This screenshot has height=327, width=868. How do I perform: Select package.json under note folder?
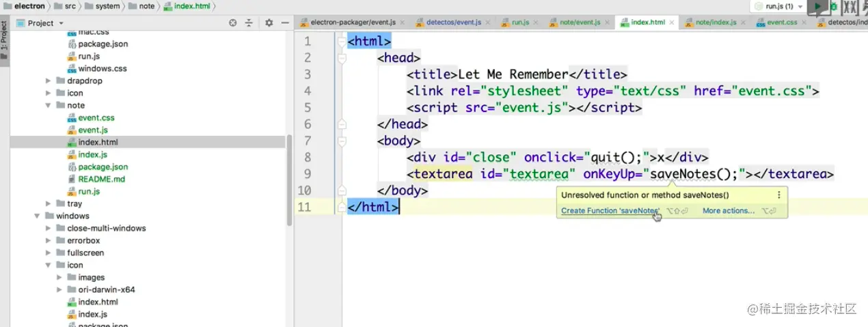coord(103,167)
